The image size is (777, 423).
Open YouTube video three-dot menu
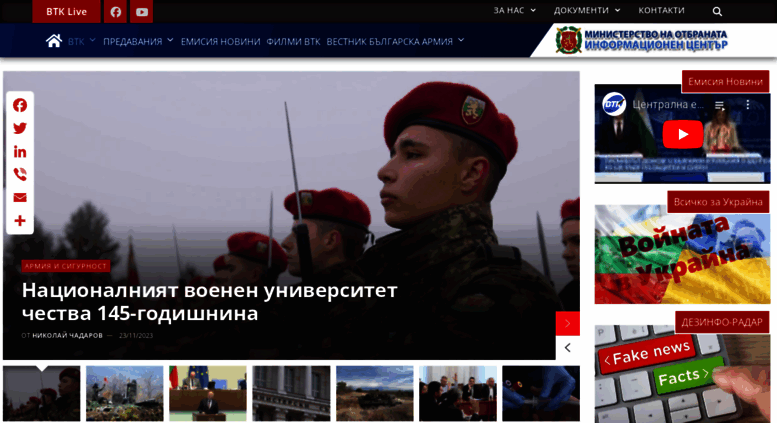point(748,105)
